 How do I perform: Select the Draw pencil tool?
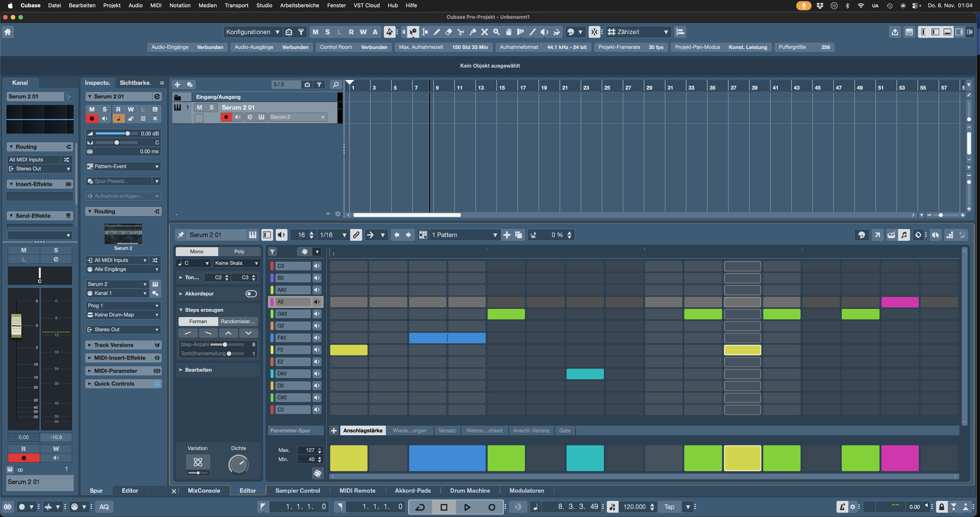(437, 32)
